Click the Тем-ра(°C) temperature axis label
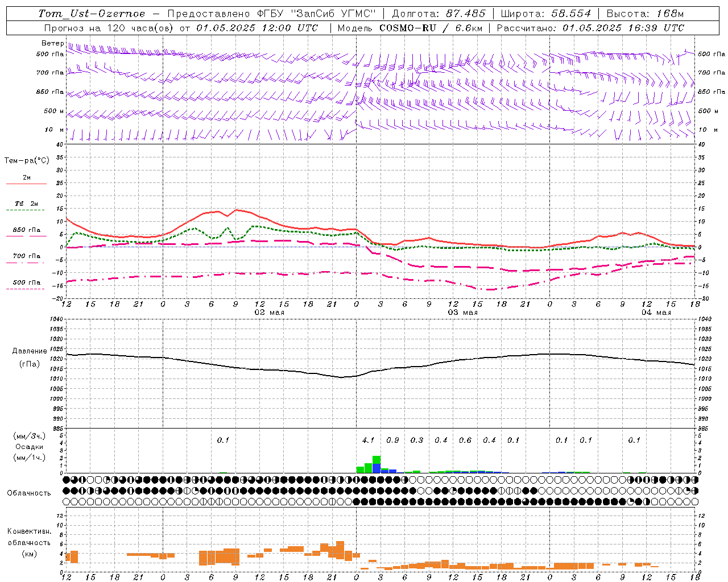The height and width of the screenshot is (582, 728). click(x=27, y=161)
